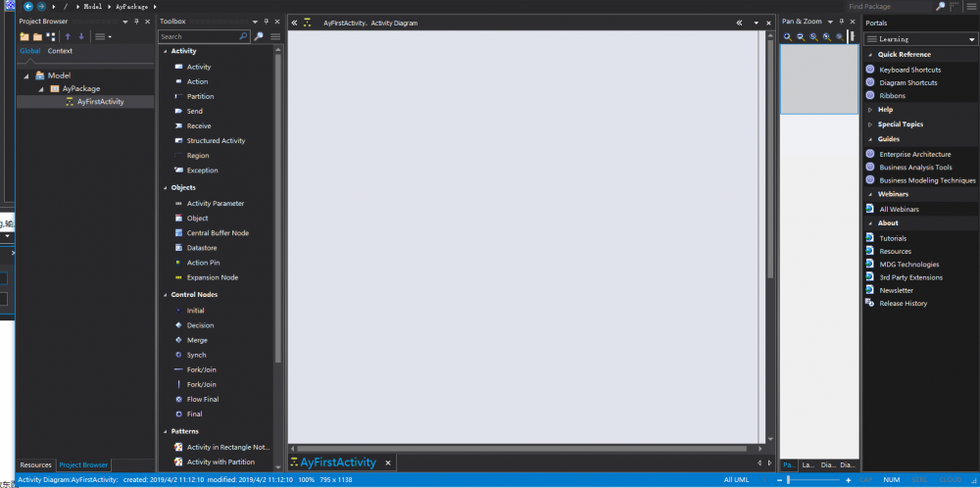Expand the Help section in Portals
This screenshot has width=980, height=488.
[870, 110]
